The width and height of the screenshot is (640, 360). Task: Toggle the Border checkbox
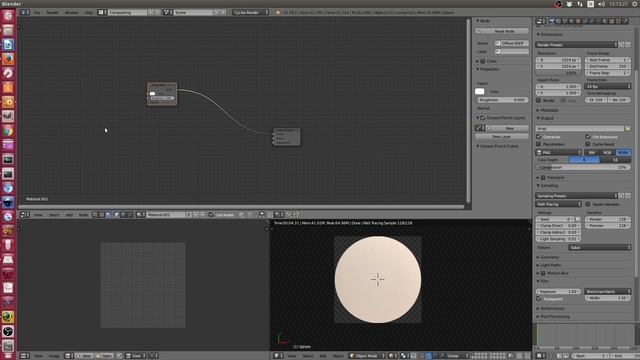[538, 100]
